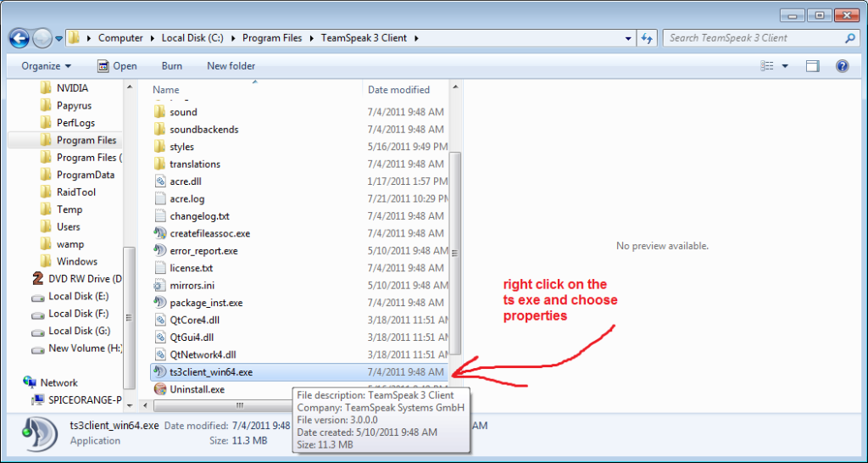Select the Windows folder in tree

[77, 261]
